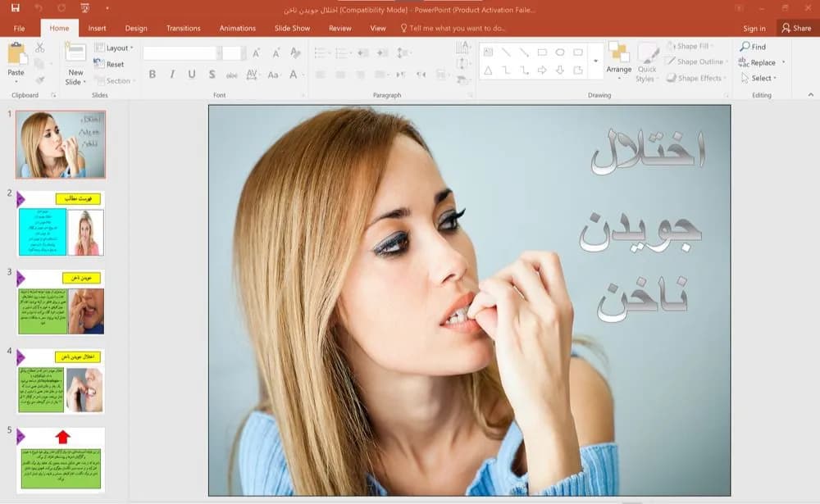820x504 pixels.
Task: Click Decrease Font Size icon
Action: pos(276,52)
